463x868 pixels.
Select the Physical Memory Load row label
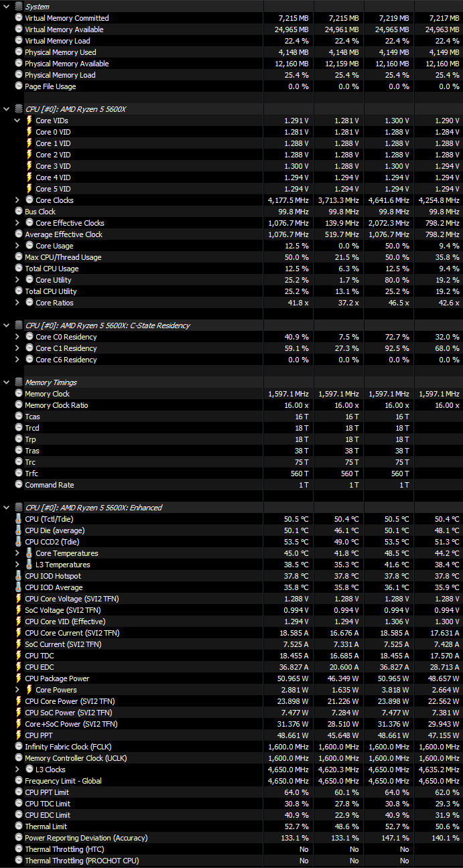60,75
